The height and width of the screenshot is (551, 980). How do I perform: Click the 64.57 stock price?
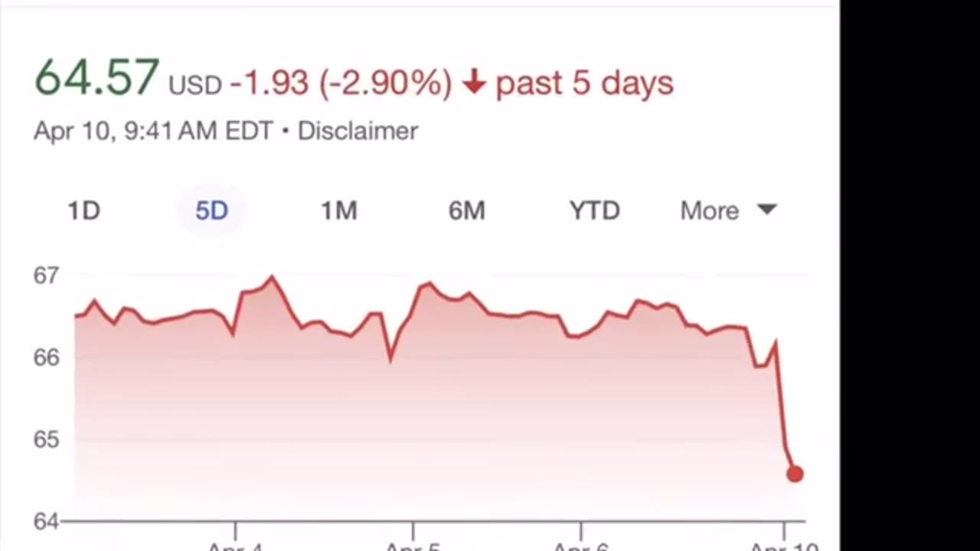click(x=96, y=78)
